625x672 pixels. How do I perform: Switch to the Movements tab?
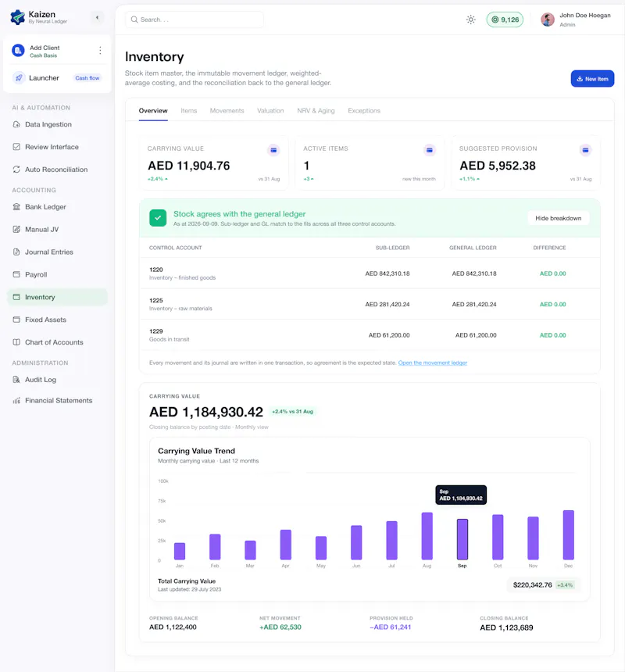pyautogui.click(x=227, y=111)
